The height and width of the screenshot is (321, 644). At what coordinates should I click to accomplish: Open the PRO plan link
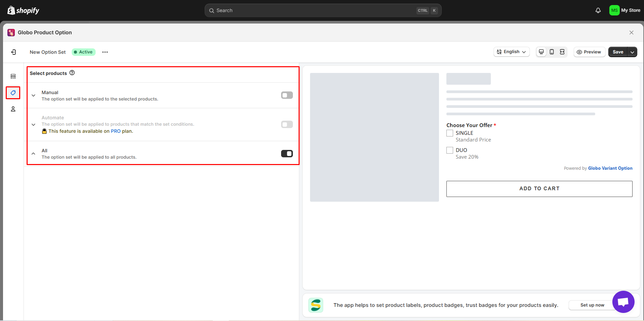115,131
